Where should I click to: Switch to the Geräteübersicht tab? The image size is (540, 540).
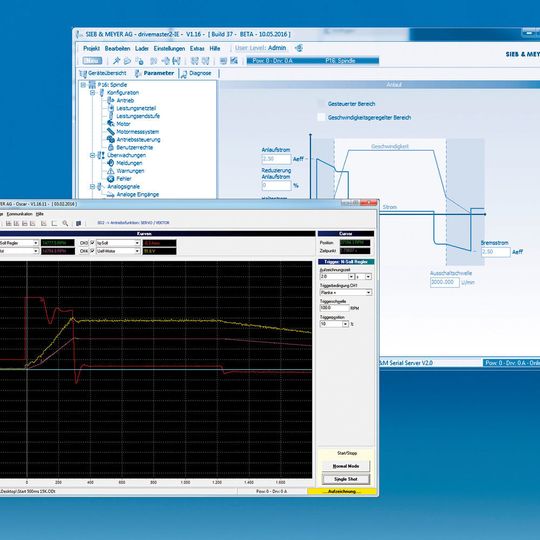click(x=103, y=73)
